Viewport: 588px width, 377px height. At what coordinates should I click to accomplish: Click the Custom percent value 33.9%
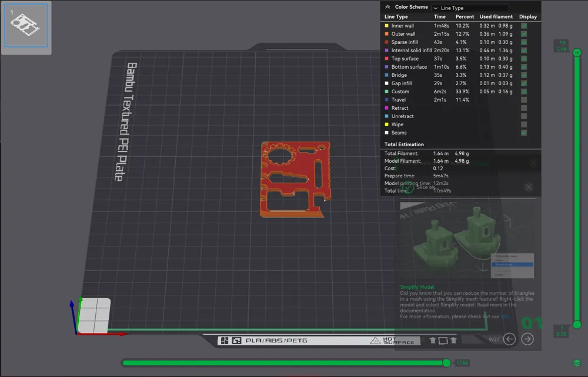click(462, 92)
